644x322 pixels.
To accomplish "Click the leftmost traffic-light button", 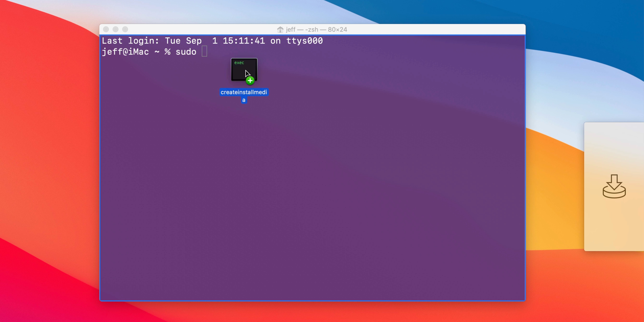I will 106,29.
